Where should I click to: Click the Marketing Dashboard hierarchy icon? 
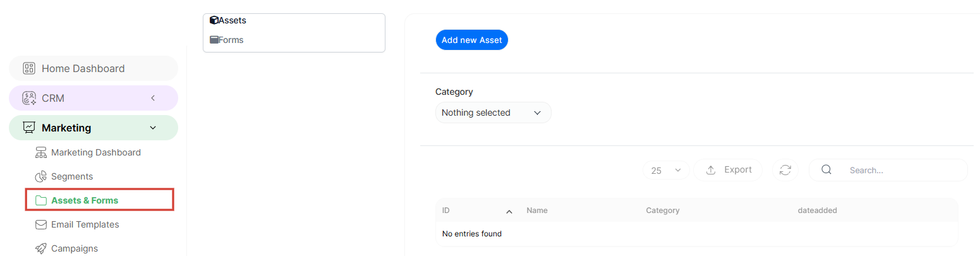tap(41, 152)
